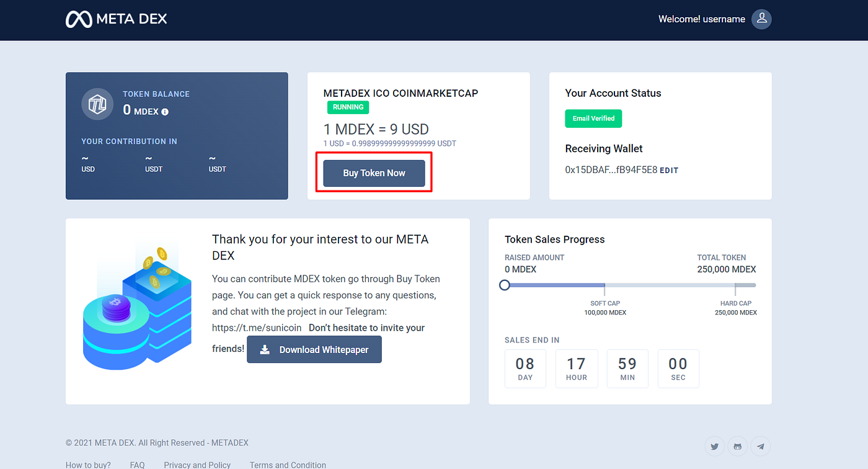Click the HARD CAP marker on progress bar
This screenshot has width=868, height=469.
[x=735, y=290]
